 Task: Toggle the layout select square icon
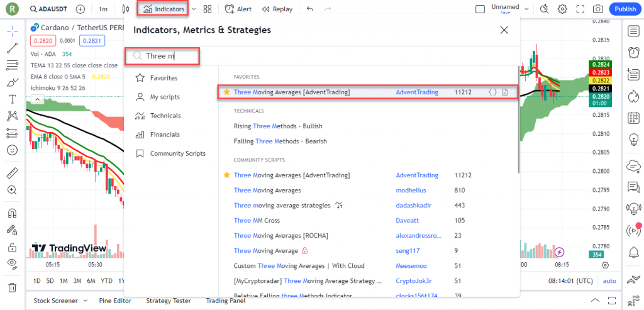(x=480, y=9)
